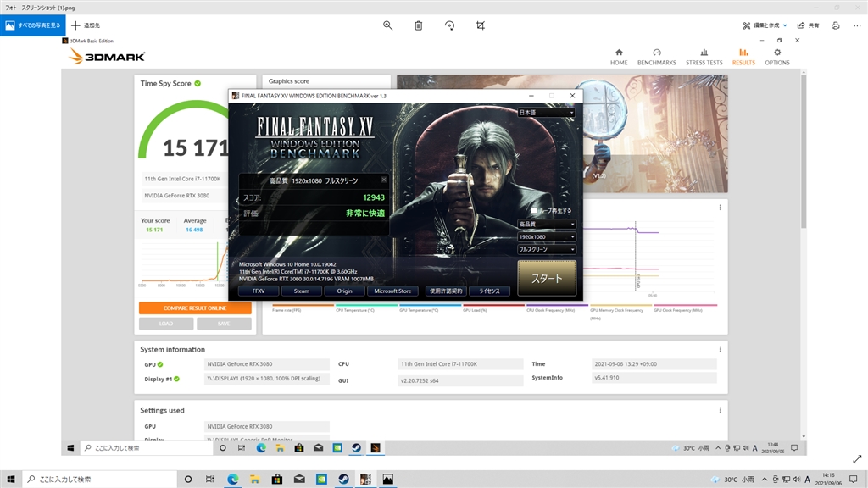Open Microsoft Edge on bottom-most taskbar

click(x=232, y=480)
